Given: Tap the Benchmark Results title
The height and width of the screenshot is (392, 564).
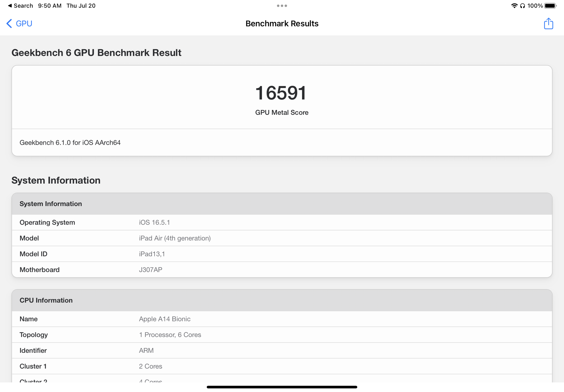Looking at the screenshot, I should click(x=282, y=23).
